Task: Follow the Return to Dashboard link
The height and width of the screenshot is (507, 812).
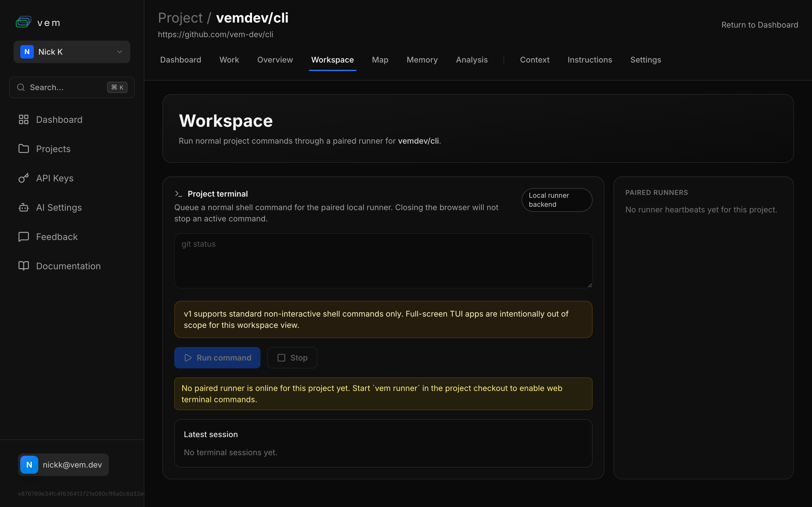Action: [759, 25]
